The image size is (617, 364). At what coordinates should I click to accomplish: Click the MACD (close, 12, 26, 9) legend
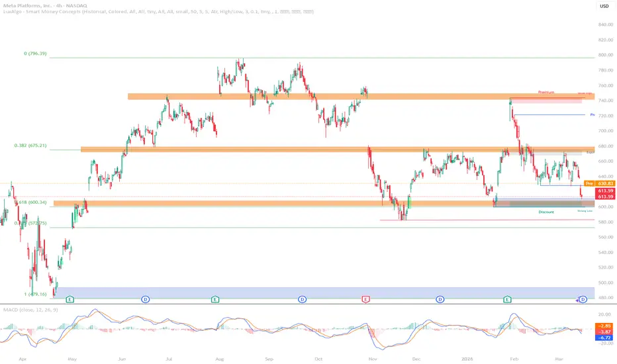[x=30, y=310]
